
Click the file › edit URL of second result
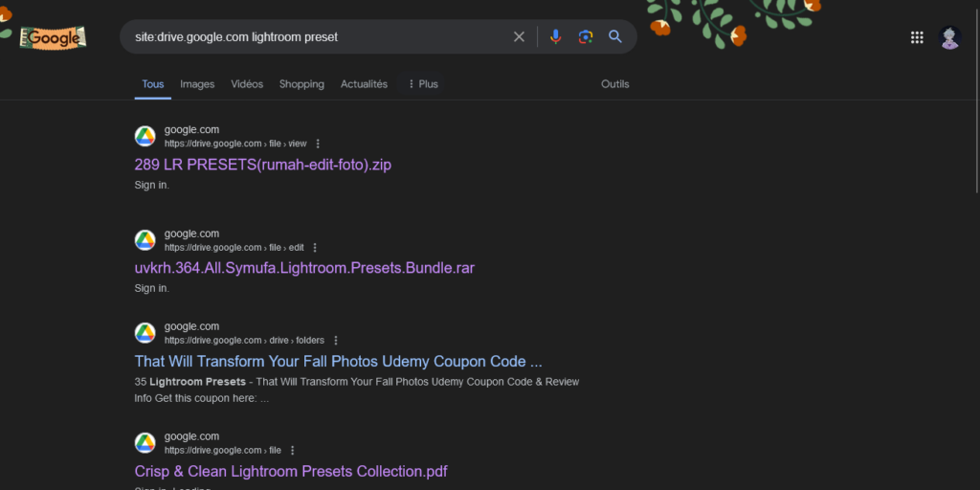pos(234,248)
